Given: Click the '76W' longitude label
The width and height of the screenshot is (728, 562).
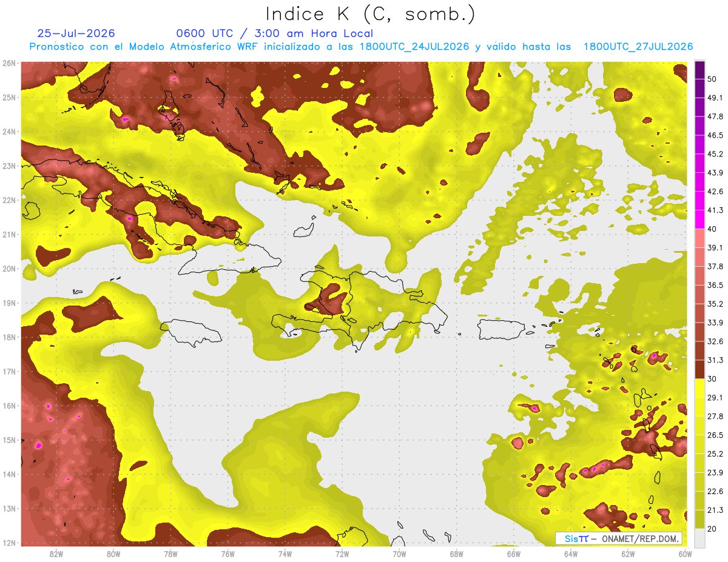Looking at the screenshot, I should click(x=227, y=554).
